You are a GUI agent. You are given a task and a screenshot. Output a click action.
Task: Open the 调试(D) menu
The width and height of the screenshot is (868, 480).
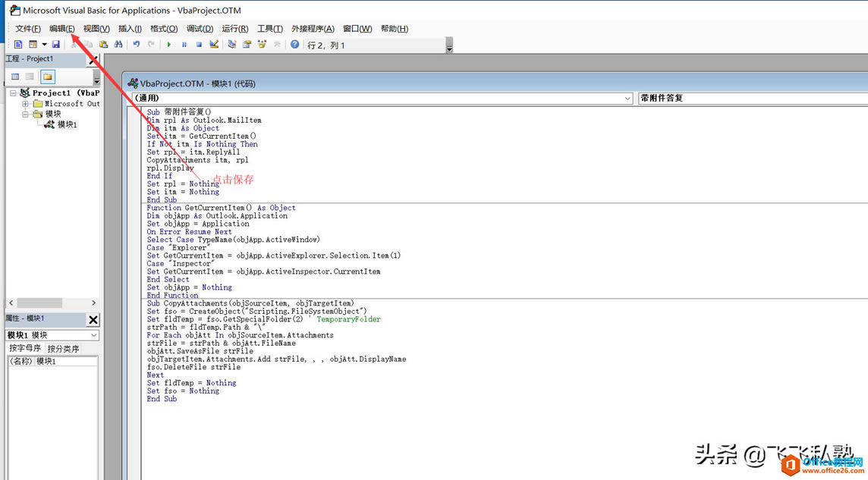coord(200,29)
